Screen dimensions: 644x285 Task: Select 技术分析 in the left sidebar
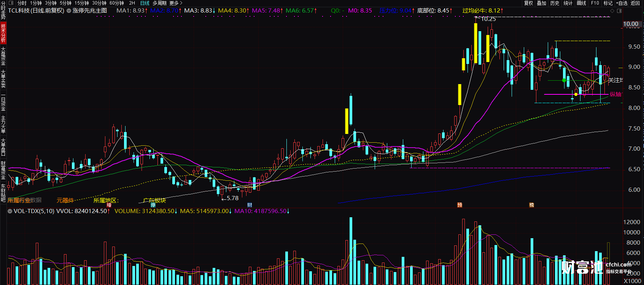coord(3,33)
